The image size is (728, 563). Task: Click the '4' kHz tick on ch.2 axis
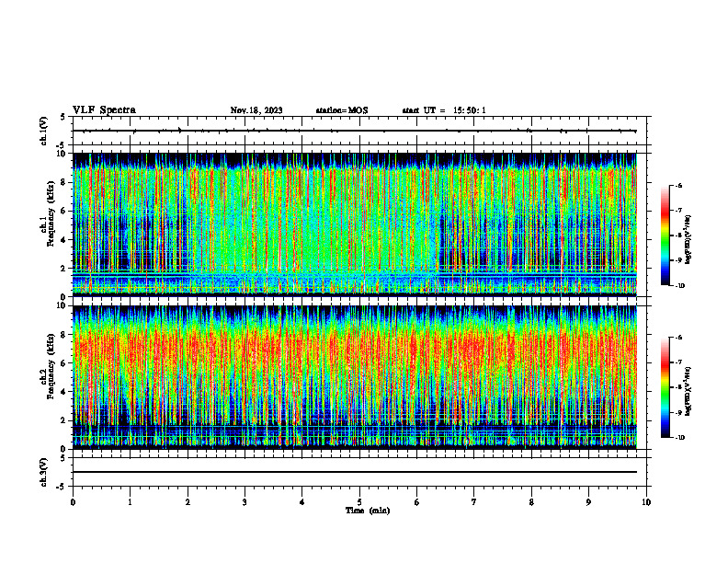point(63,392)
